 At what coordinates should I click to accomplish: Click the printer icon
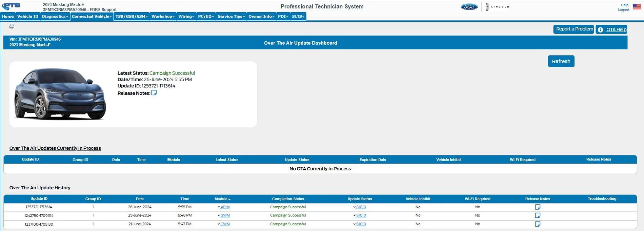[12, 26]
